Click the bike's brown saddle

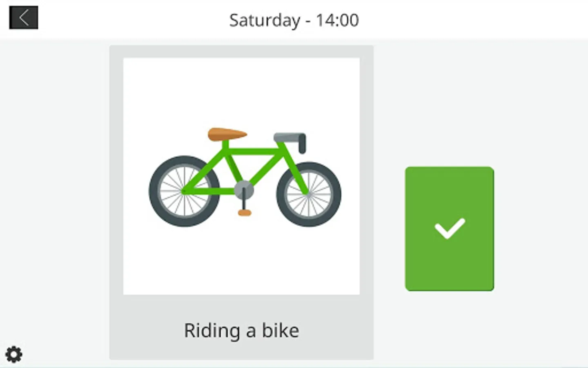[226, 134]
